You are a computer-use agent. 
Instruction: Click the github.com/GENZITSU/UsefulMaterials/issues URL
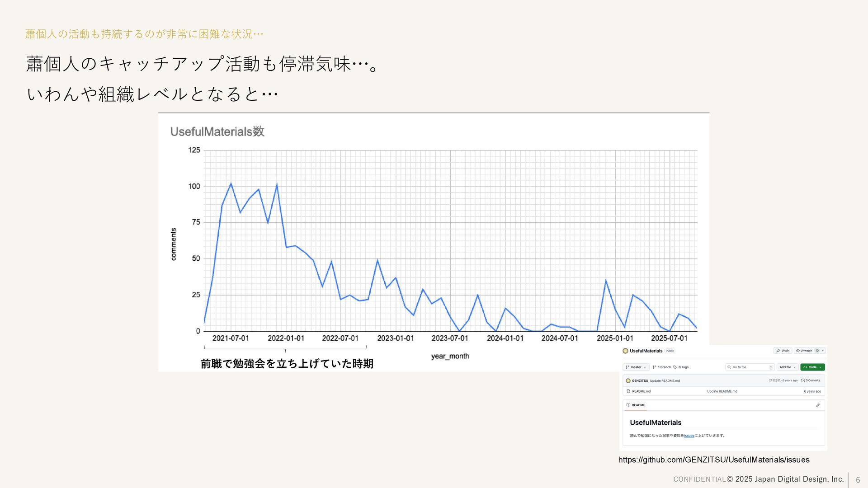coord(714,460)
